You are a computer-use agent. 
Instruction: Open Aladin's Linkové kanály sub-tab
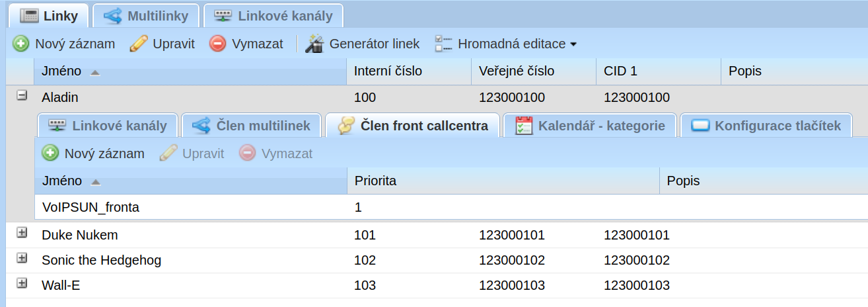point(106,126)
